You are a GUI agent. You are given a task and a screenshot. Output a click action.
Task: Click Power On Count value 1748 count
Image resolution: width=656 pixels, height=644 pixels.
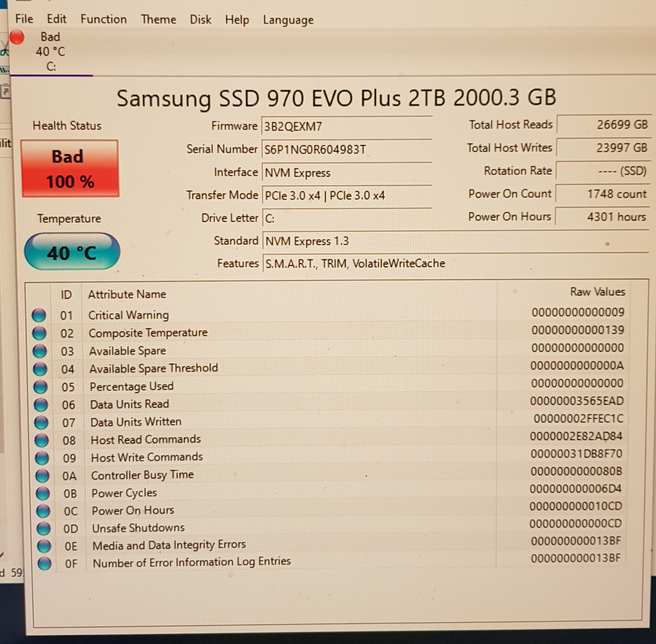pos(603,194)
